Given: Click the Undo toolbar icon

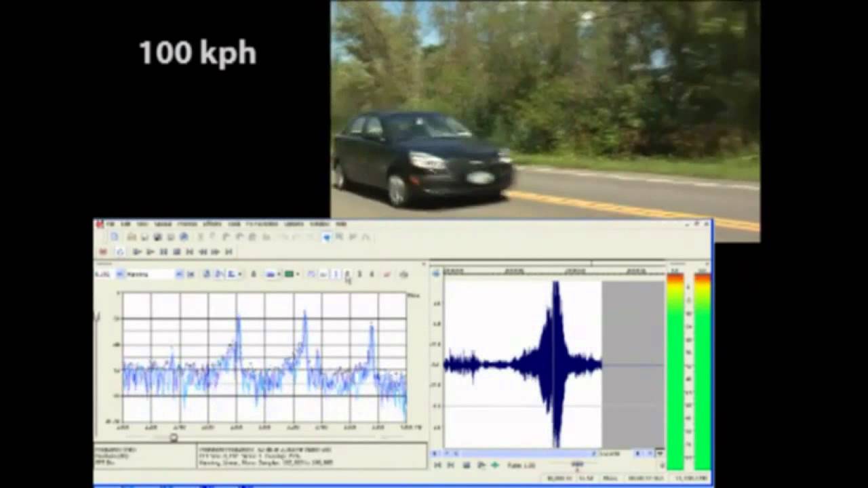Looking at the screenshot, I should pyautogui.click(x=286, y=237).
